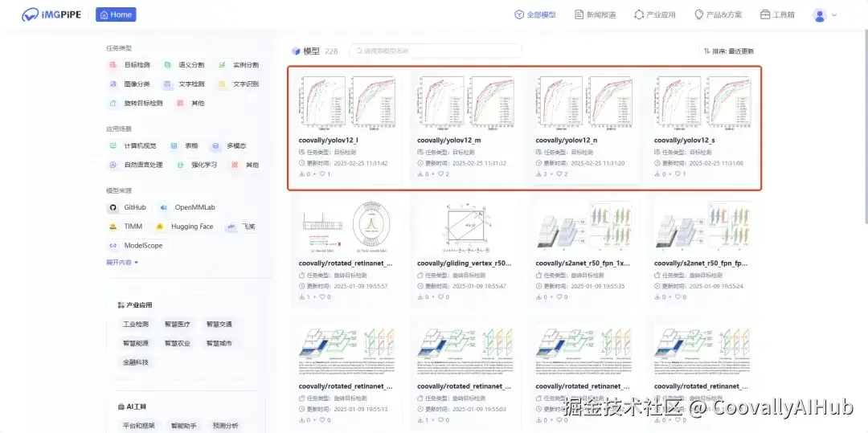Open the 工具箱 menu item
The height and width of the screenshot is (433, 868).
point(777,15)
